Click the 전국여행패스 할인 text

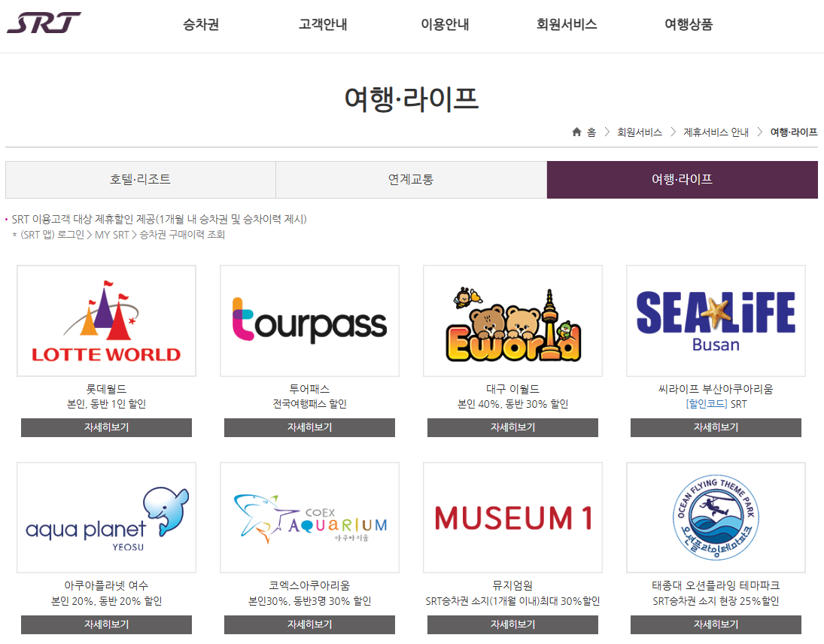[x=309, y=404]
